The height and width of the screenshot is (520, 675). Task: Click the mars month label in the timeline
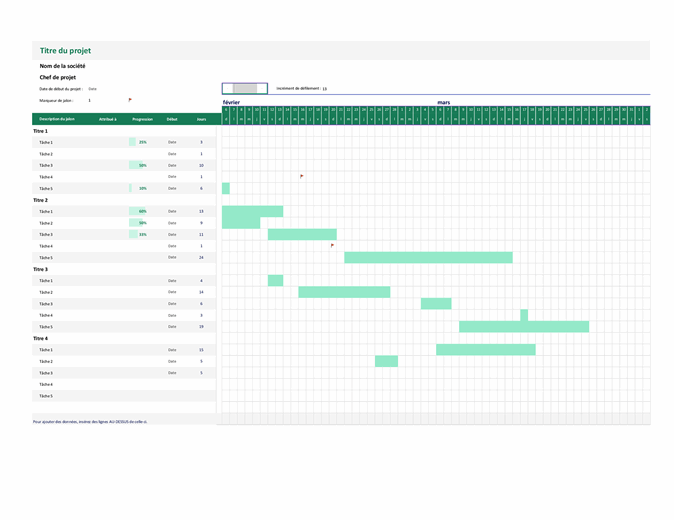[x=443, y=102]
